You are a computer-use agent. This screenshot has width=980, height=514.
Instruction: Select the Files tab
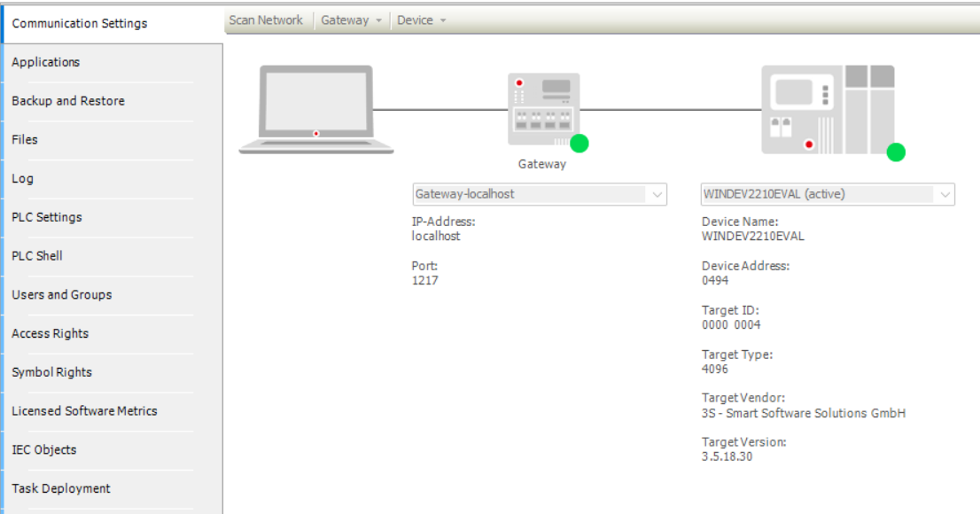click(x=25, y=139)
